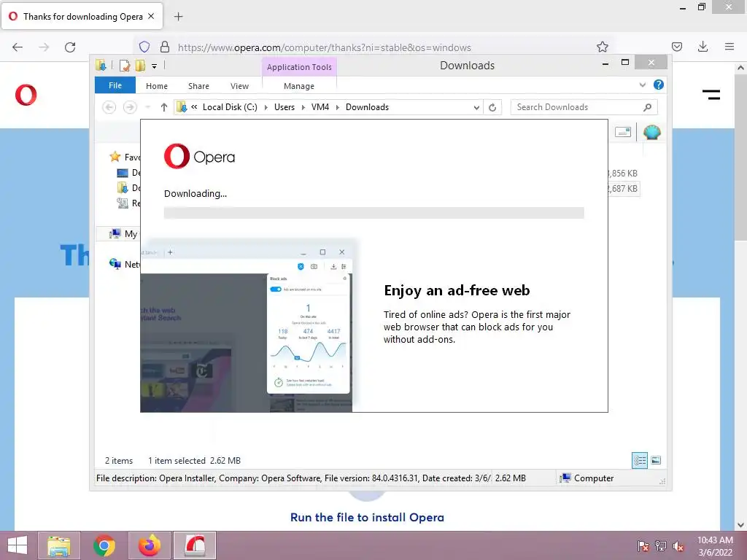This screenshot has height=560, width=747.
Task: Switch to large thumbnails view
Action: click(656, 460)
